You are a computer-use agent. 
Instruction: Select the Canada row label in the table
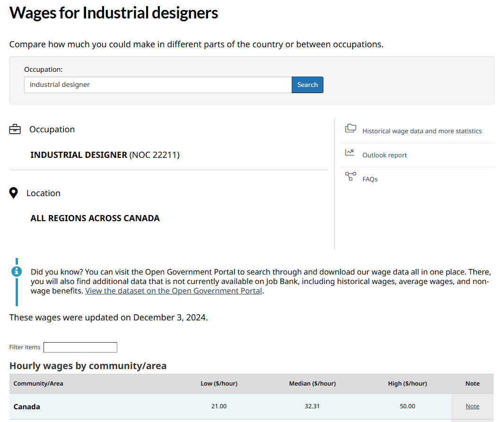[x=27, y=407]
